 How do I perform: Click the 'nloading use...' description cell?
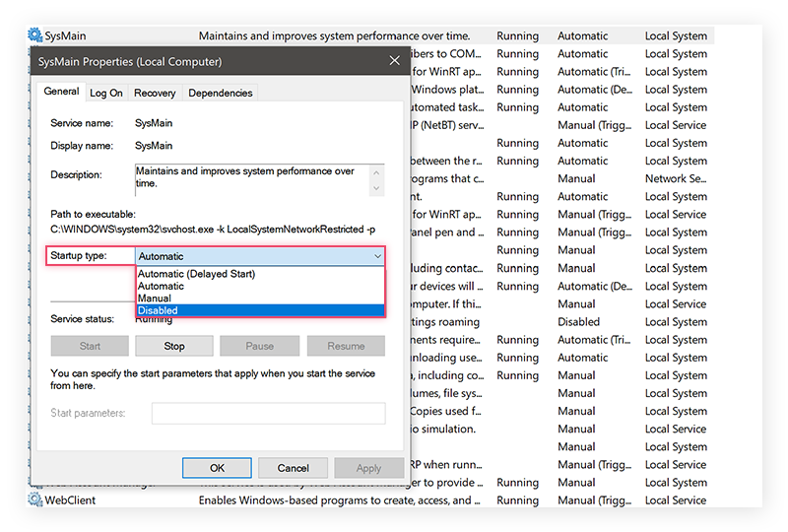[446, 358]
